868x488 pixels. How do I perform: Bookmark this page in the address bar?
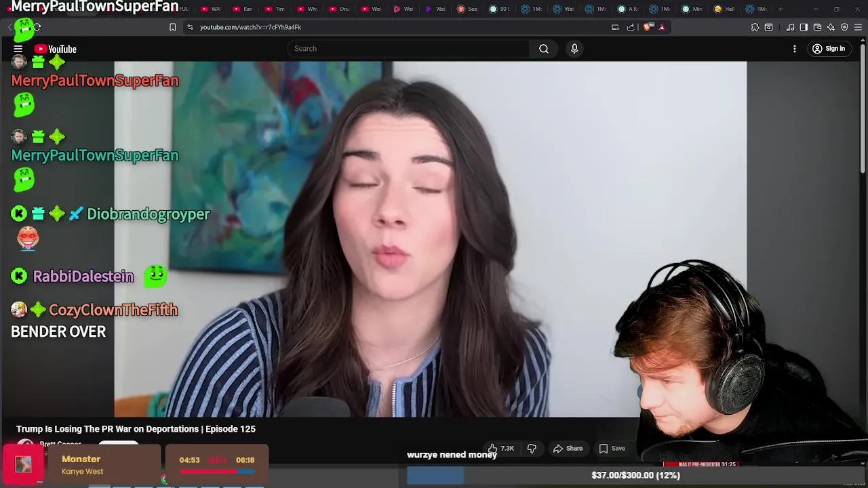click(172, 27)
